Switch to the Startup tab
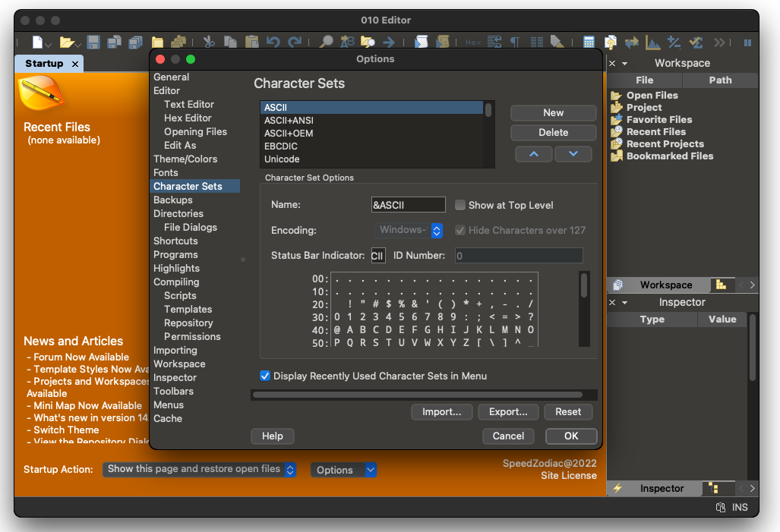The height and width of the screenshot is (532, 780). [44, 64]
